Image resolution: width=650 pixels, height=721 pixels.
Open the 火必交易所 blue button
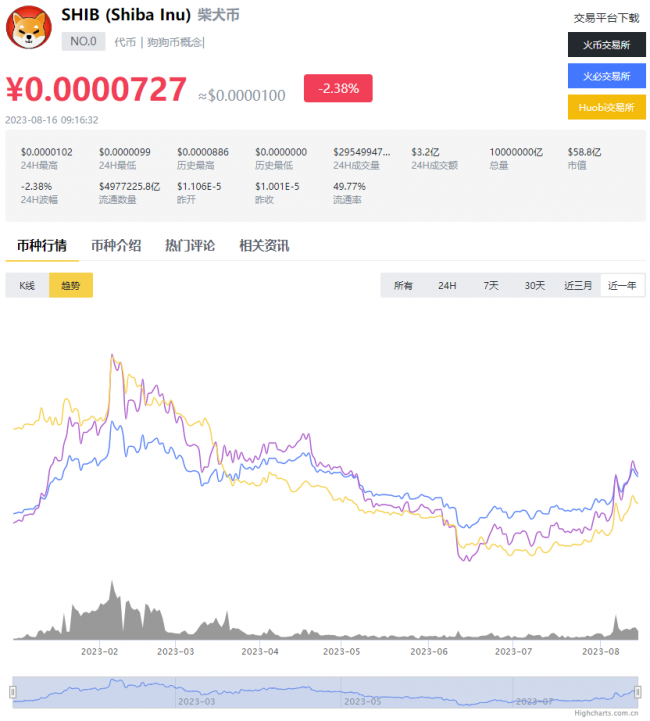[x=606, y=76]
